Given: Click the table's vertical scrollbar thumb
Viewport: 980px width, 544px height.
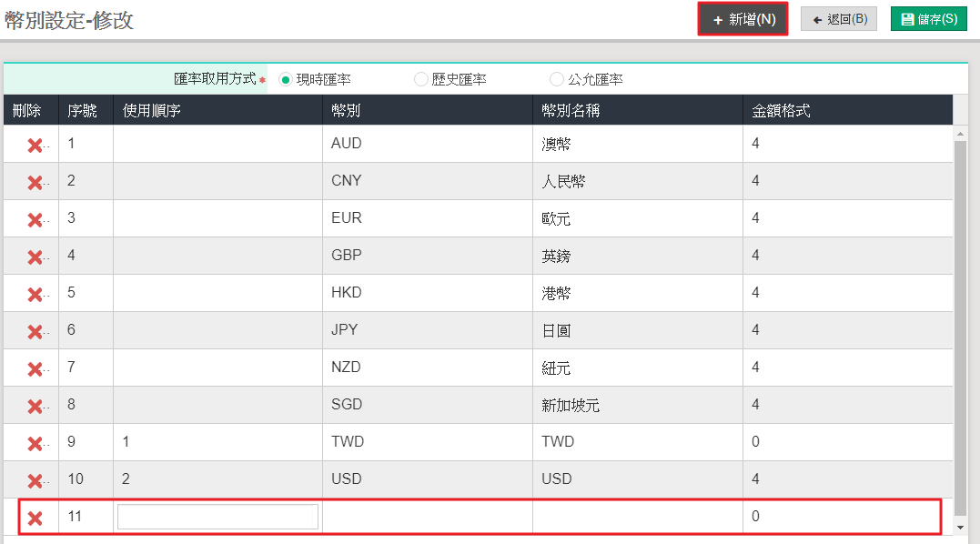Looking at the screenshot, I should (x=961, y=327).
